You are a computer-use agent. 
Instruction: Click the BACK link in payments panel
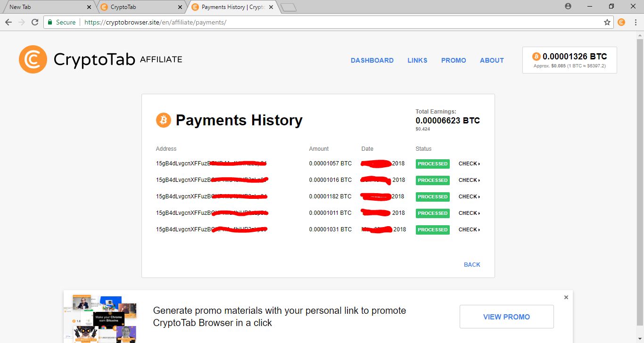(x=472, y=265)
